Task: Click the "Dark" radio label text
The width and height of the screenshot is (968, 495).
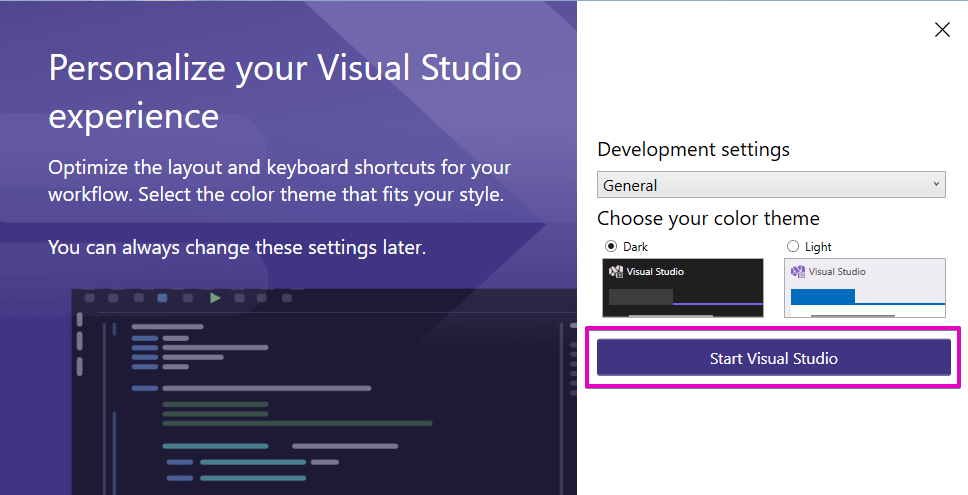Action: pyautogui.click(x=635, y=246)
